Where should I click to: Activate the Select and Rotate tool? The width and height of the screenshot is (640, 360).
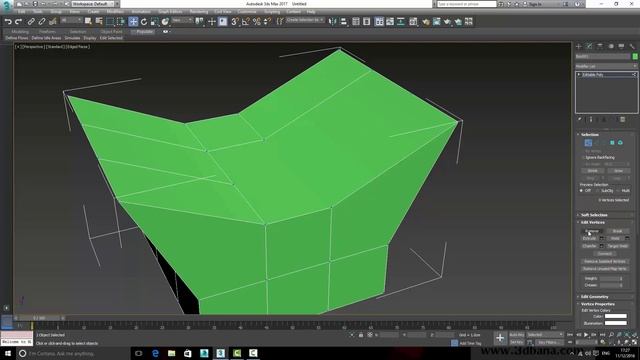point(144,22)
